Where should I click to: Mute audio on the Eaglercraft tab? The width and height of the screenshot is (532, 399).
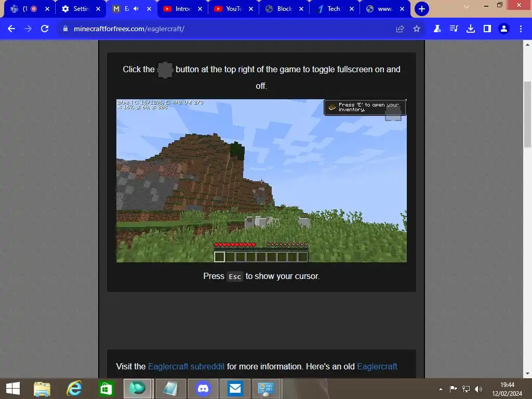(x=136, y=9)
